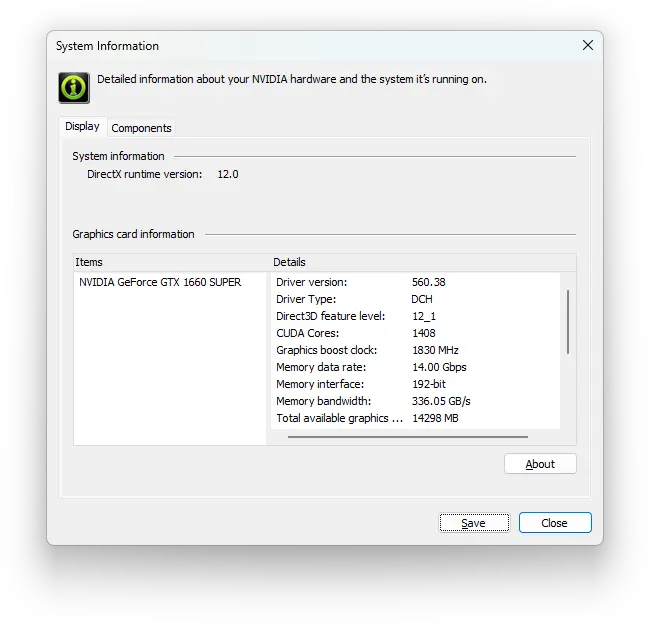Select the DirectX version value 12.0

point(228,174)
